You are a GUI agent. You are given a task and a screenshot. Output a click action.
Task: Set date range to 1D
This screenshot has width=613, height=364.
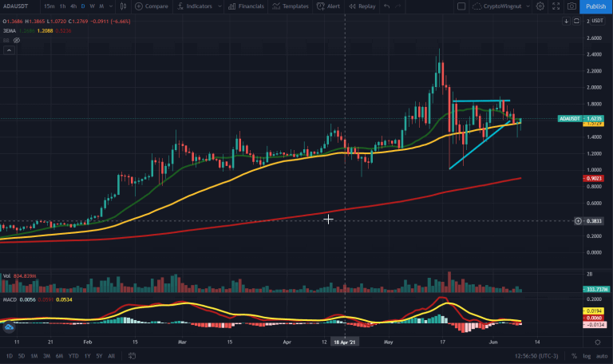(x=10, y=356)
